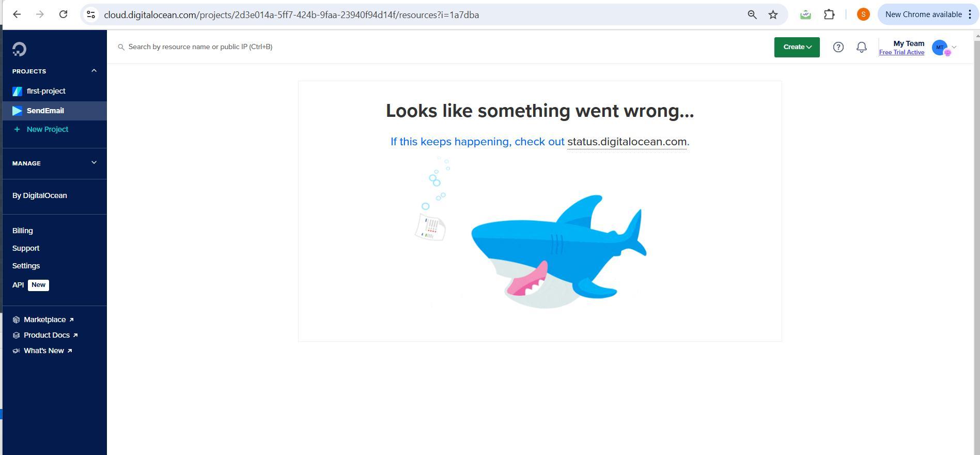
Task: Open the Chrome profile avatar S
Action: (863, 14)
